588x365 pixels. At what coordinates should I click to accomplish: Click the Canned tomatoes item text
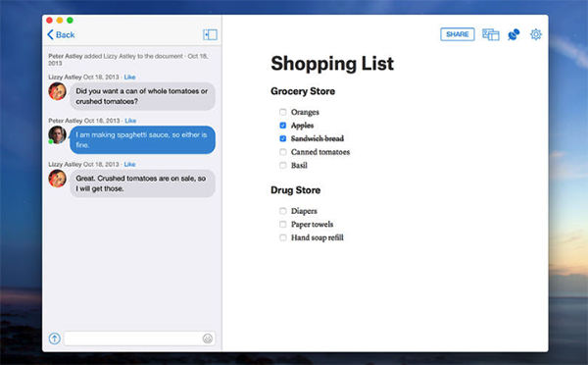tap(320, 152)
